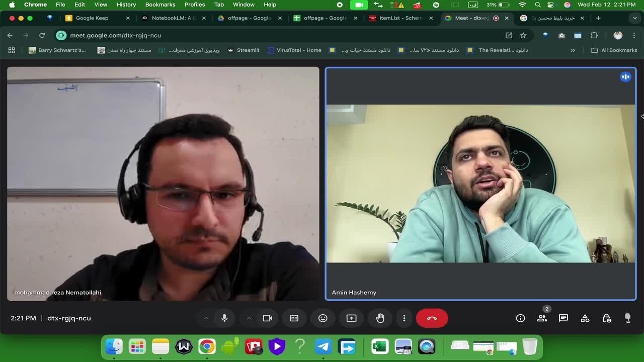Expand audio settings arrow beside microphone
The height and width of the screenshot is (362, 644).
[x=206, y=318]
